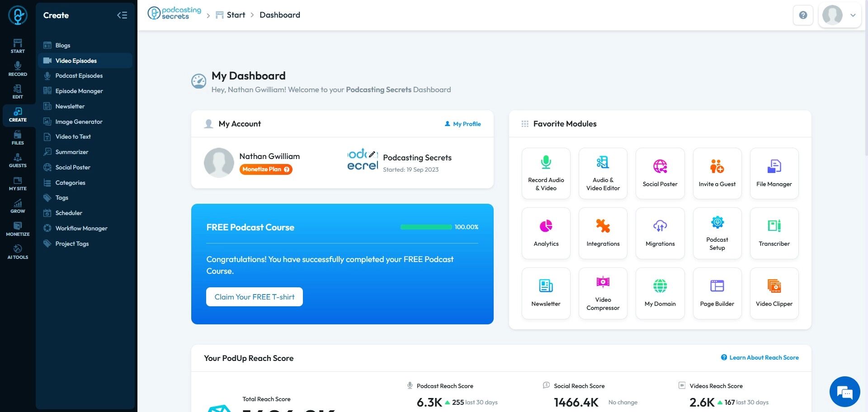Open the Guests section in left rail

tap(18, 160)
